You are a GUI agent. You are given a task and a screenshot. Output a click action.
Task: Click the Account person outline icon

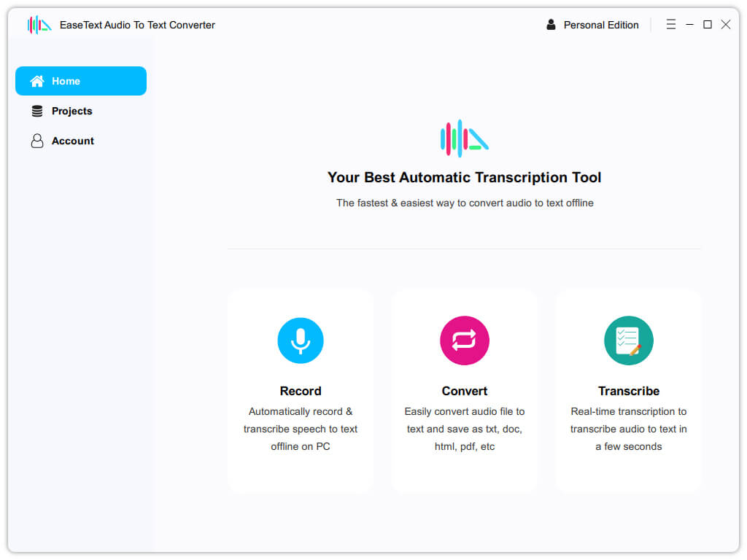37,141
